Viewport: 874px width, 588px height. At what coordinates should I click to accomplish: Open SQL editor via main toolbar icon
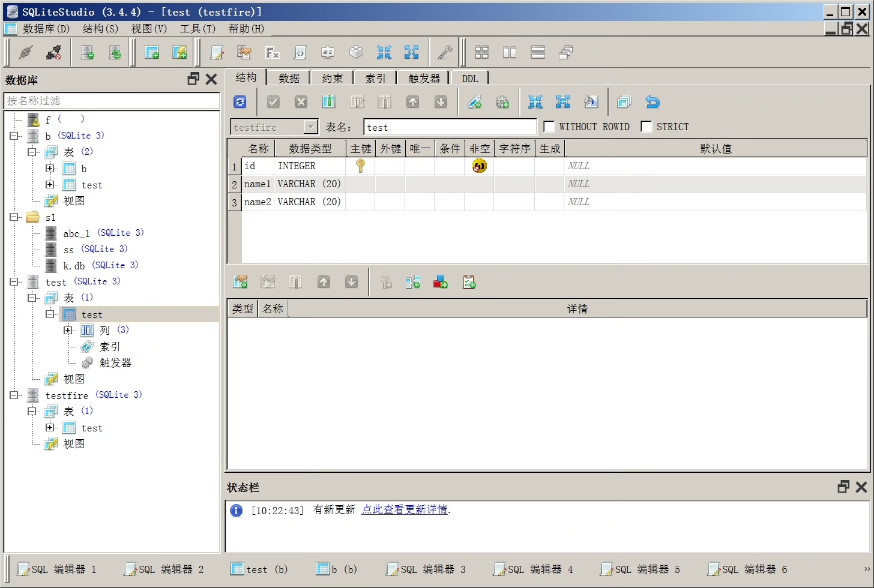point(217,53)
